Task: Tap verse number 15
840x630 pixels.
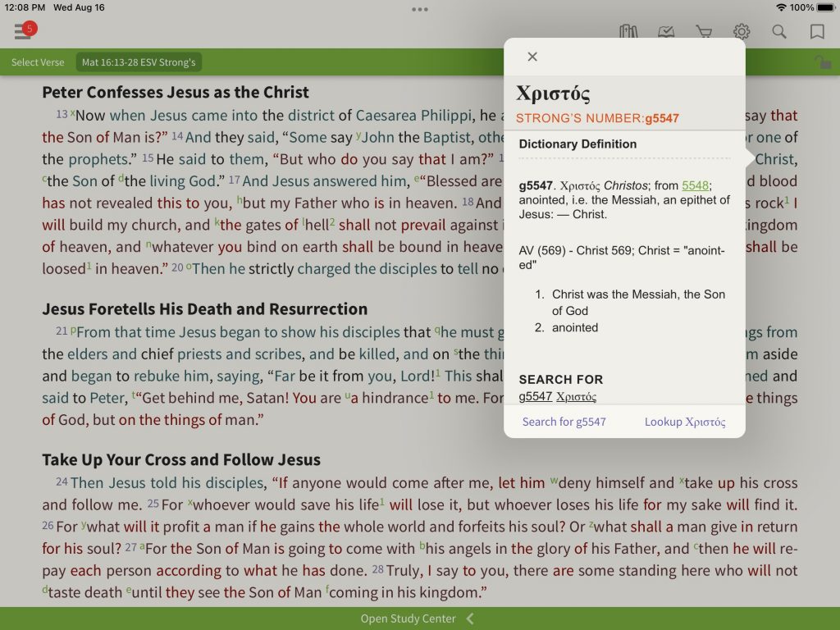Action: [148, 158]
